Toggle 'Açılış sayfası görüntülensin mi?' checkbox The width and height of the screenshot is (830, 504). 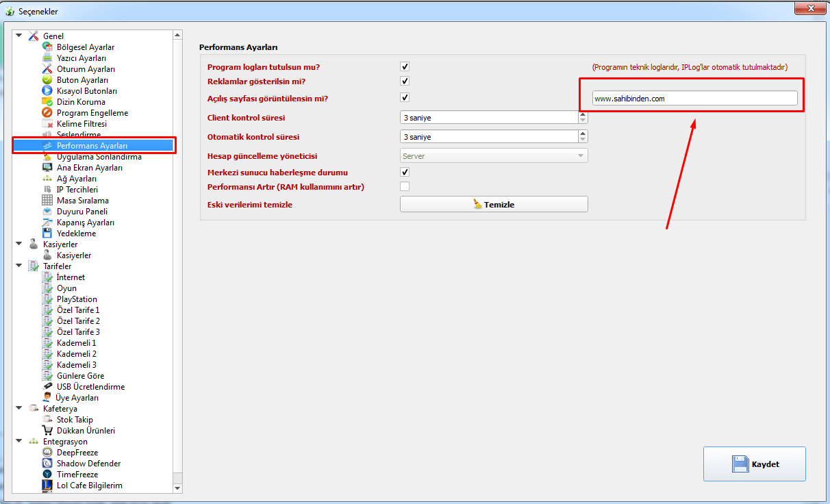point(405,98)
